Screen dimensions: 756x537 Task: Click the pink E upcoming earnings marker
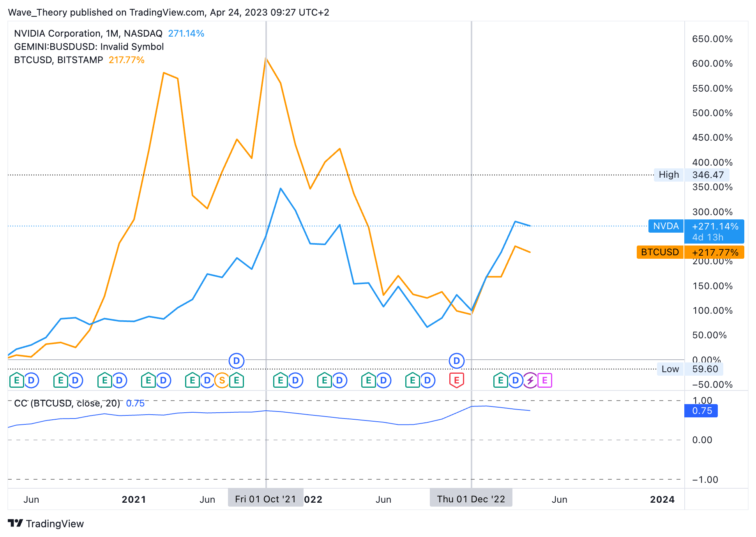click(x=545, y=380)
